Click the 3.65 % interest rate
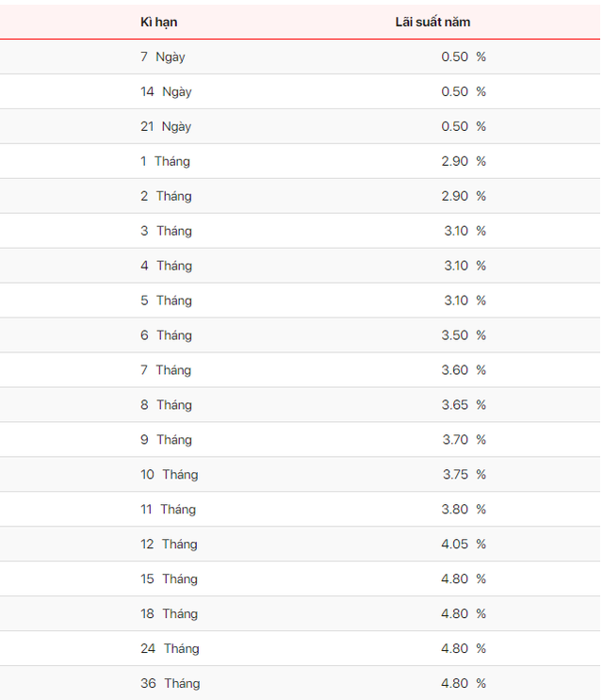This screenshot has width=603, height=700. tap(464, 405)
